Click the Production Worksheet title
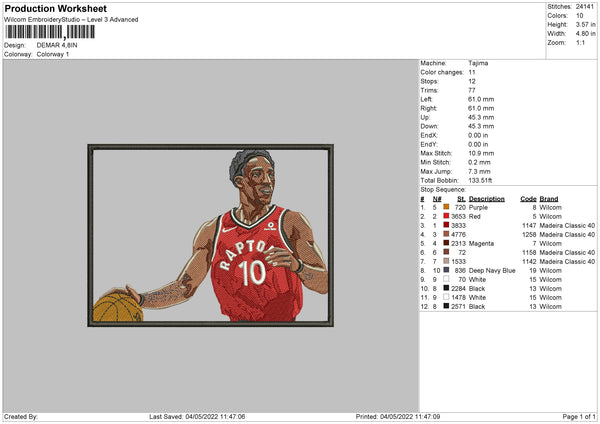Viewport: 600px width, 424px height. click(56, 9)
